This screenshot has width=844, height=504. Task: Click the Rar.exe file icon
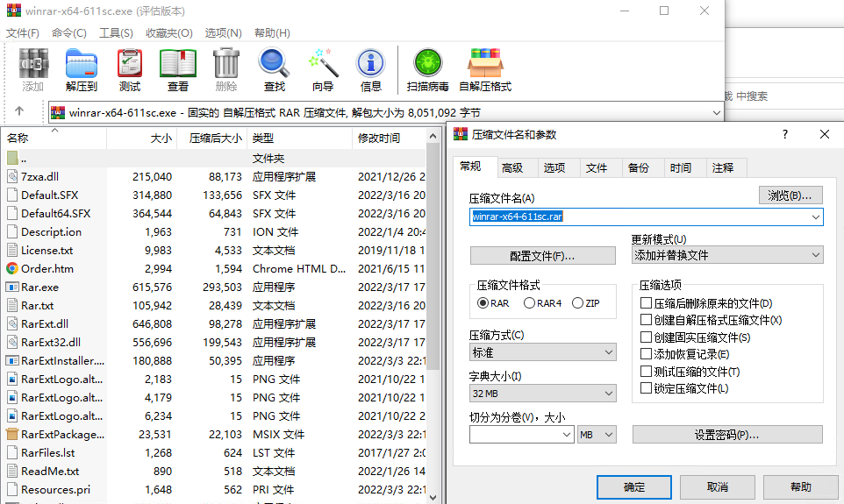(x=12, y=287)
